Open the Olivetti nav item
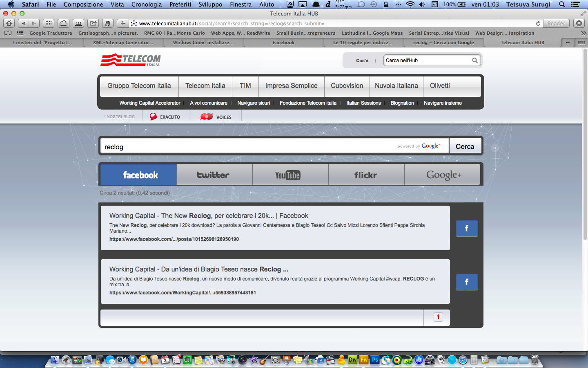The image size is (588, 368). click(440, 85)
